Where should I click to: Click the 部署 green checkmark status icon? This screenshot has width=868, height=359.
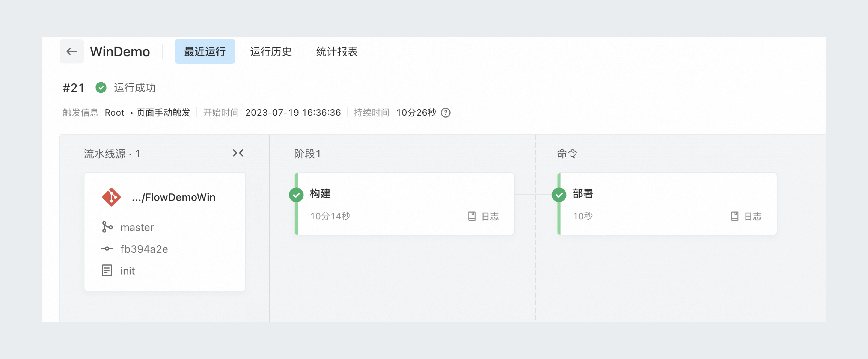[x=559, y=195]
